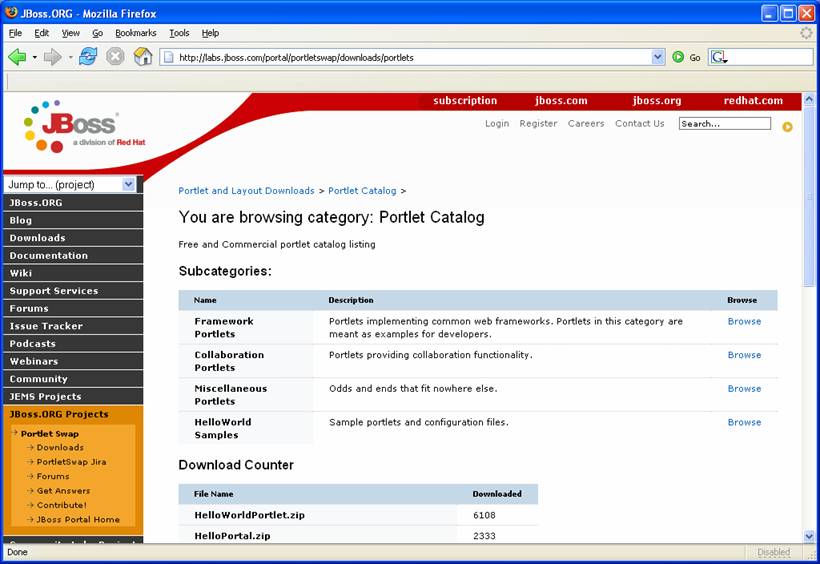Click the site Search... input field
Viewport: 820px width, 564px height.
[724, 123]
